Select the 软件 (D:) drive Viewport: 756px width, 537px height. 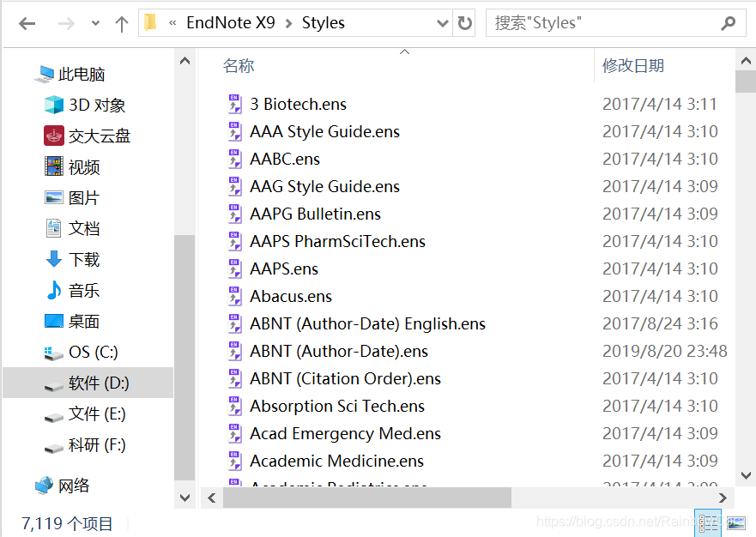click(x=87, y=383)
